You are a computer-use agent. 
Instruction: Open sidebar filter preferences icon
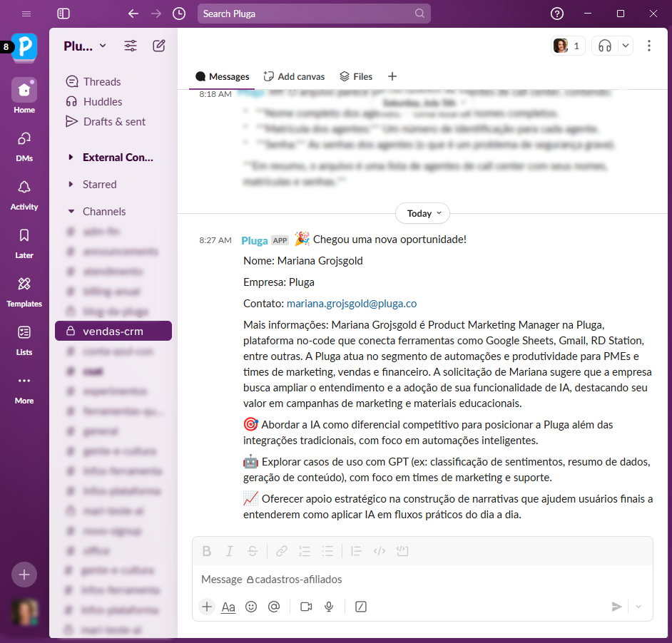pos(131,46)
